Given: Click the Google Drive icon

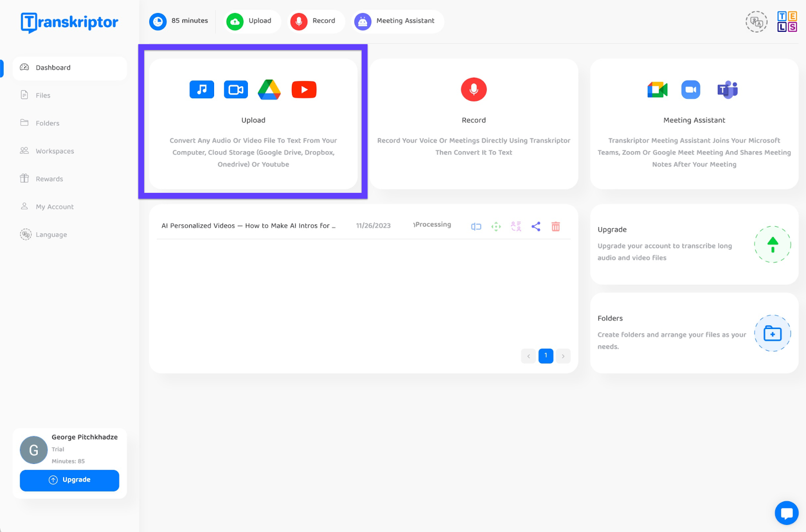Looking at the screenshot, I should pos(270,89).
